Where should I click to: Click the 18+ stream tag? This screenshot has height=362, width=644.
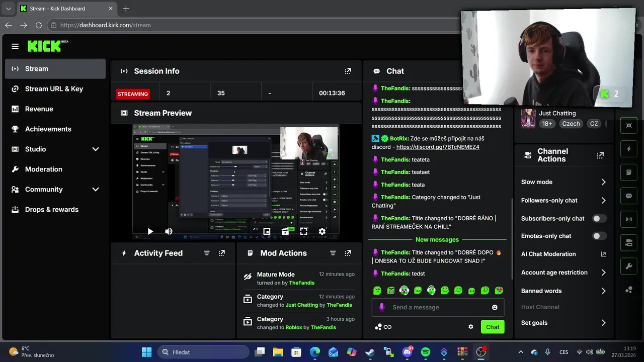click(x=547, y=124)
